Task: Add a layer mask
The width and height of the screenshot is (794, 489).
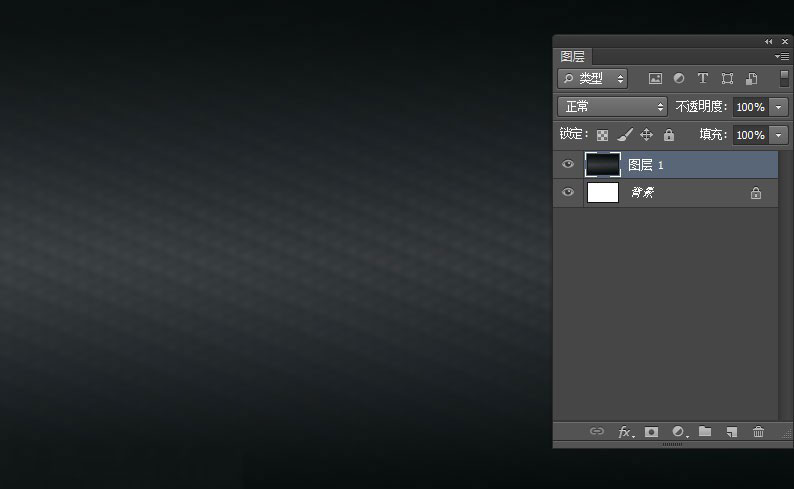Action: coord(651,432)
